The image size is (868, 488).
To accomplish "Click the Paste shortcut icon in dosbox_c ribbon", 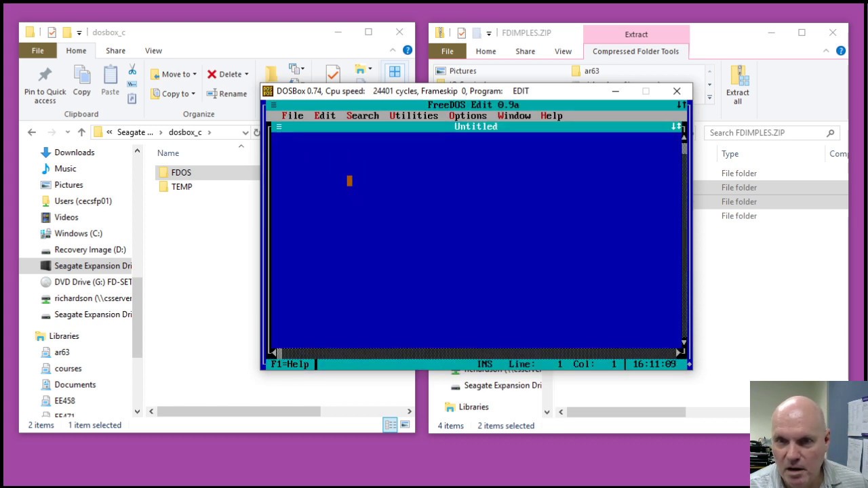I will [x=132, y=98].
